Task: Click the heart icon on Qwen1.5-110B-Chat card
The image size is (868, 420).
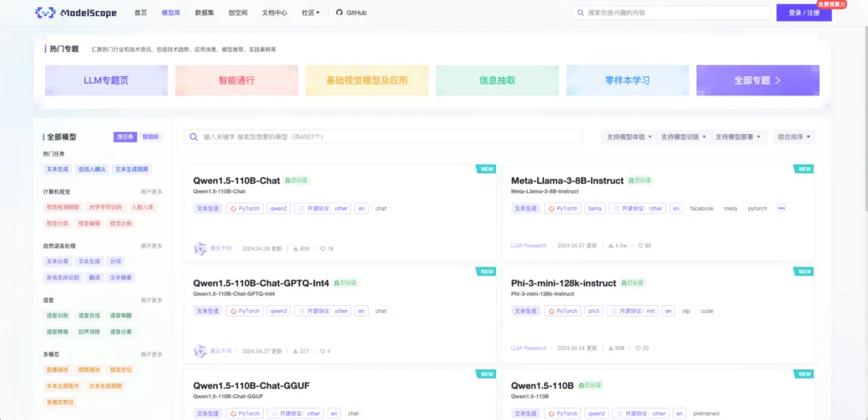Action: click(323, 249)
